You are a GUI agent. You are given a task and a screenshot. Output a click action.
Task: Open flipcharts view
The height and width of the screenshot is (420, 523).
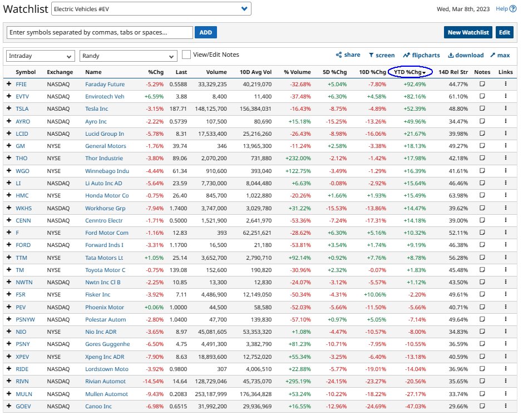coord(421,55)
